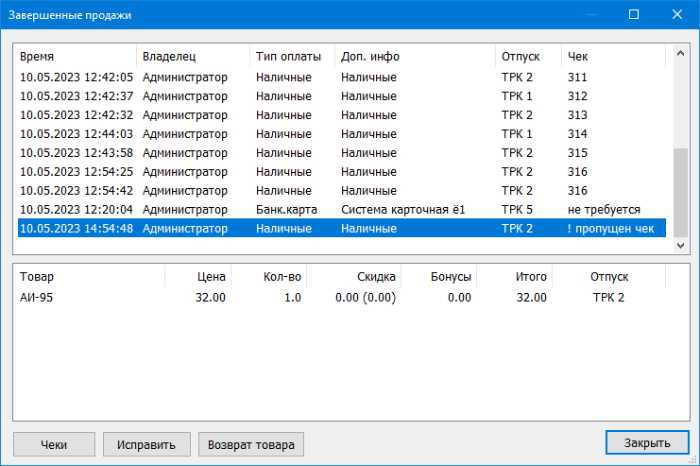Click the Чек column header
700x466 pixels.
(x=612, y=56)
